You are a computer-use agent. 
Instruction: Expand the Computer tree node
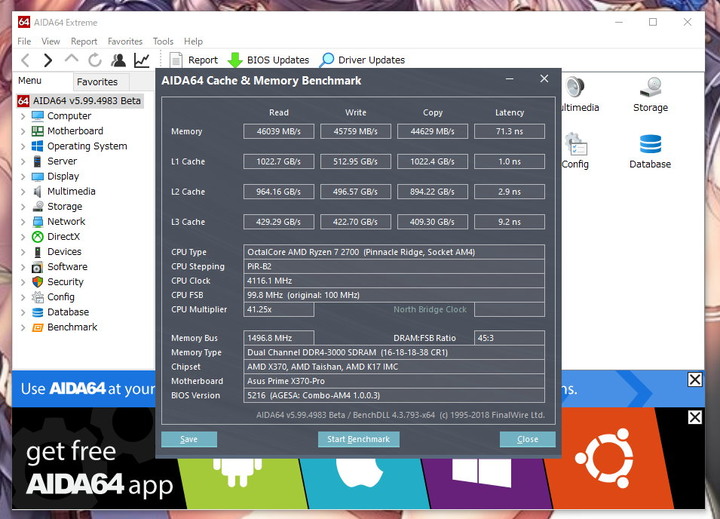click(23, 116)
